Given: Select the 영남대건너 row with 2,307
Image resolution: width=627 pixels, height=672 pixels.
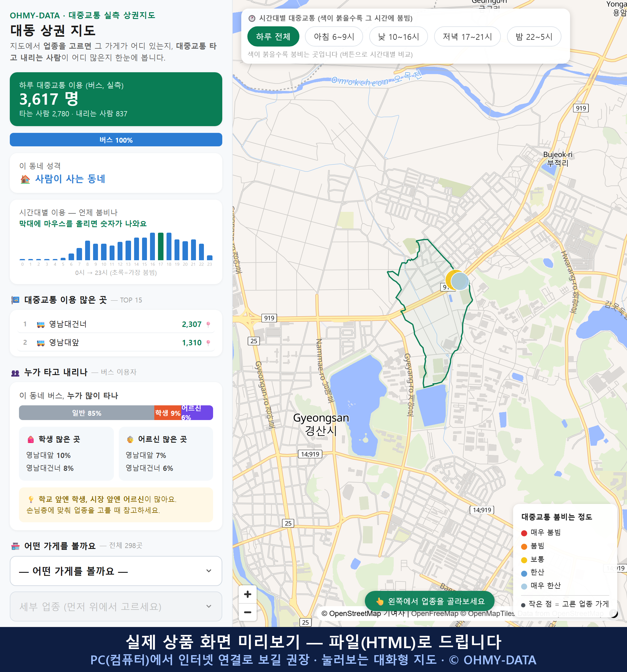Looking at the screenshot, I should (x=116, y=324).
